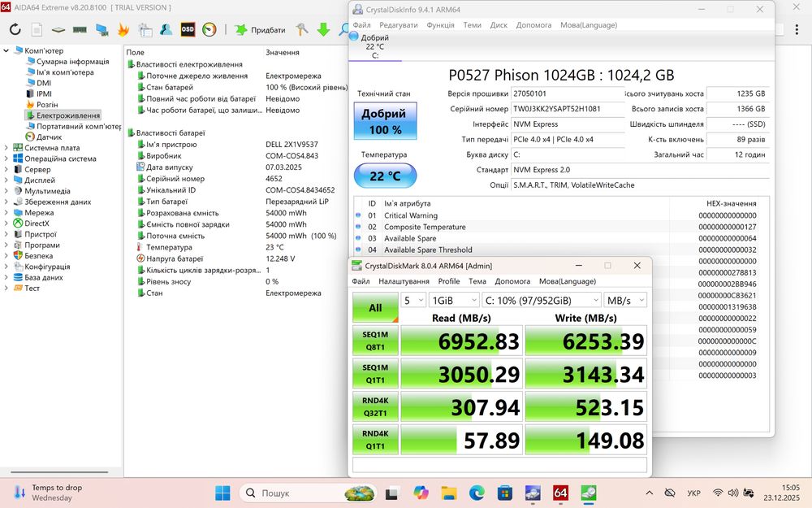Collapse the Комп'ютер tree node
This screenshot has width=812, height=508.
tap(6, 50)
